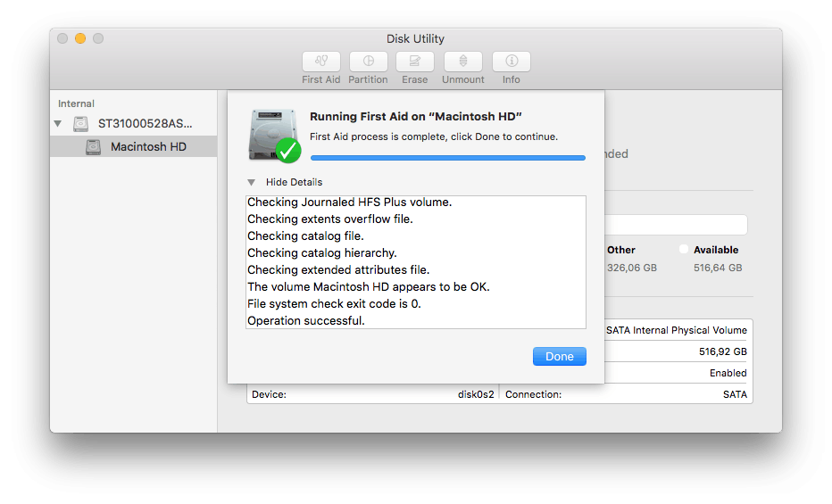This screenshot has height=504, width=832.
Task: Click the hard drive icon with green checkmark
Action: 274,135
